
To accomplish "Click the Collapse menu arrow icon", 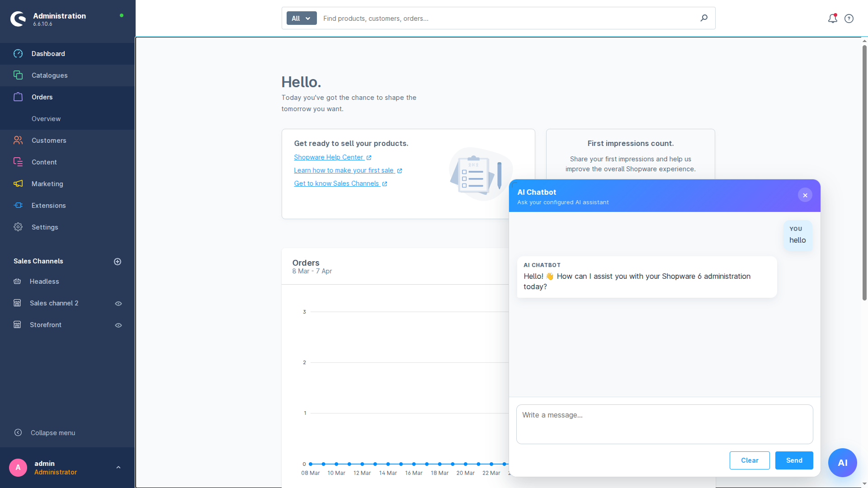I will pyautogui.click(x=18, y=433).
